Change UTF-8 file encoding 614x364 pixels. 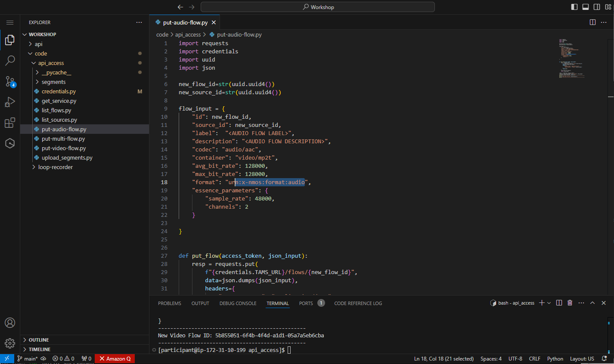coord(515,358)
